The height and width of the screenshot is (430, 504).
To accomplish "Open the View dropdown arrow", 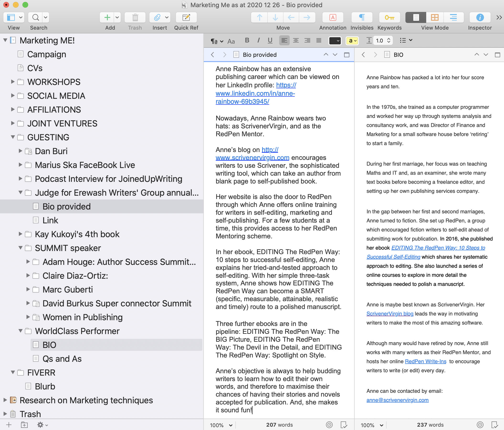I will (21, 17).
